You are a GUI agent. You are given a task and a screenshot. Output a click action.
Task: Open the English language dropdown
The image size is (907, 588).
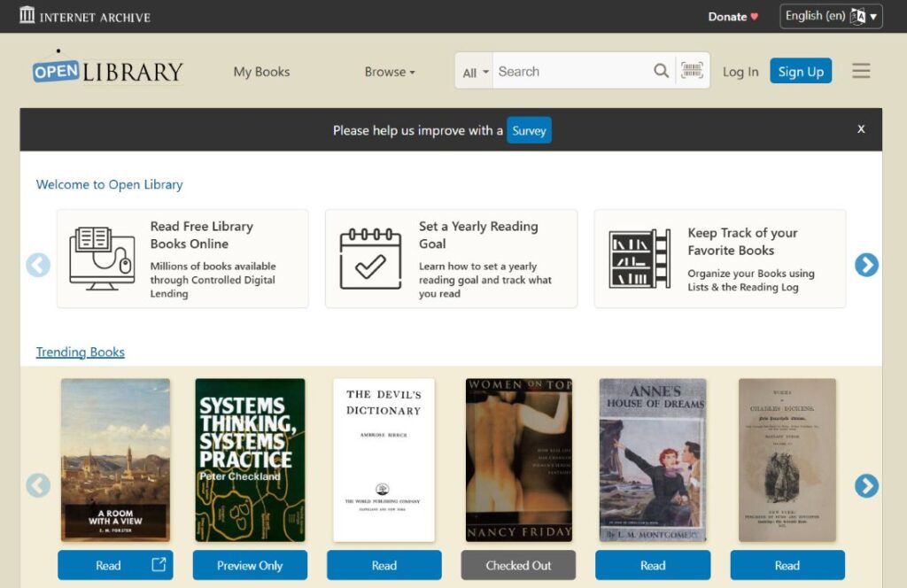point(829,15)
